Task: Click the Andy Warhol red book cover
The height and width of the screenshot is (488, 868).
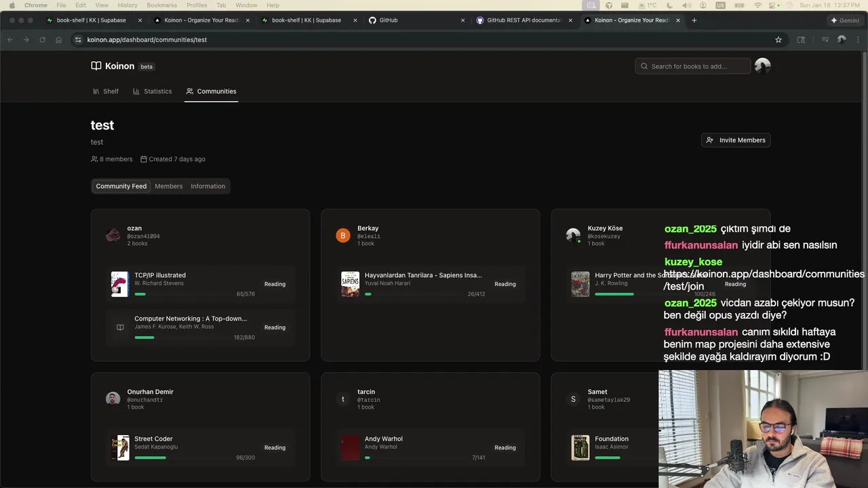Action: tap(350, 447)
